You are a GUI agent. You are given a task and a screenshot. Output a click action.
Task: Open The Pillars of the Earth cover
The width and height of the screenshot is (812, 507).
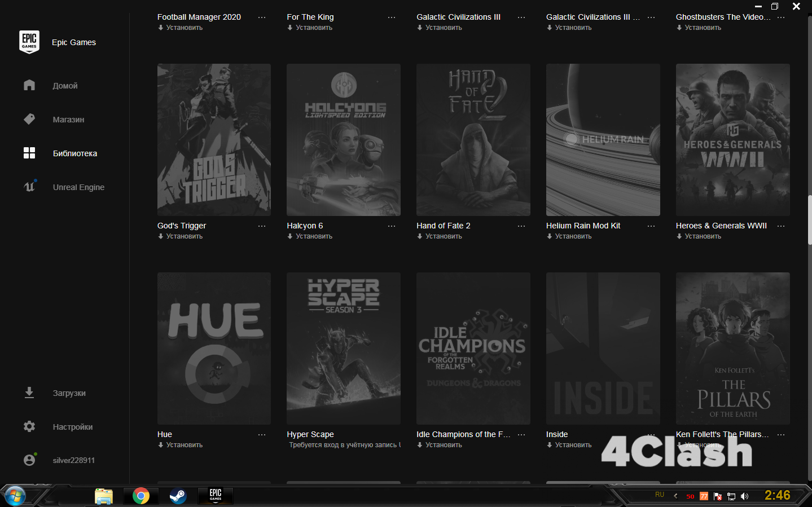point(733,349)
